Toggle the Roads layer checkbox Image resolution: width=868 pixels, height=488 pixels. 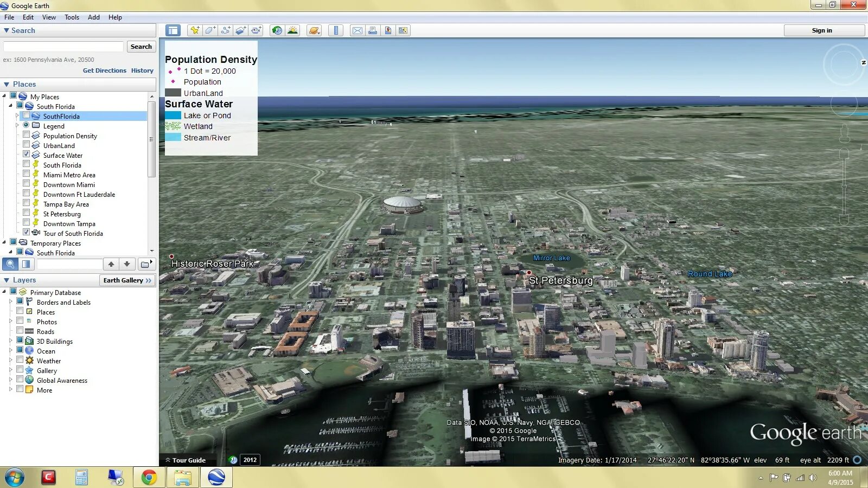[20, 330]
